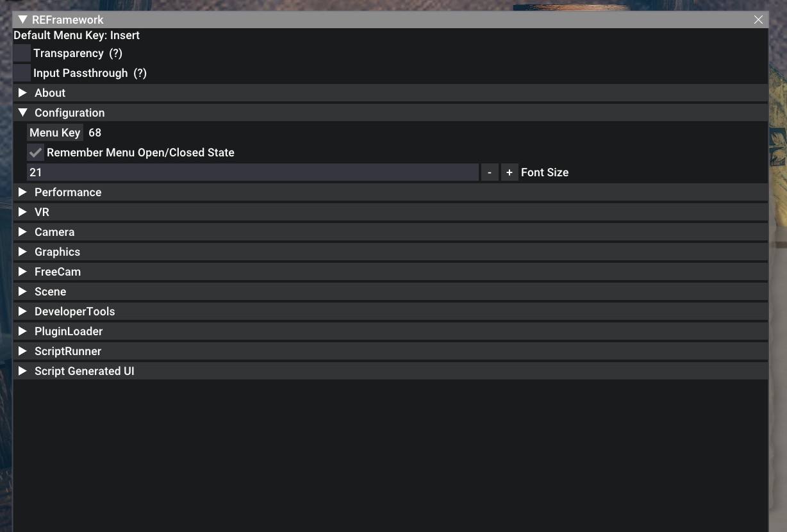Viewport: 787px width, 532px height.
Task: Collapse the Configuration section
Action: click(x=390, y=113)
